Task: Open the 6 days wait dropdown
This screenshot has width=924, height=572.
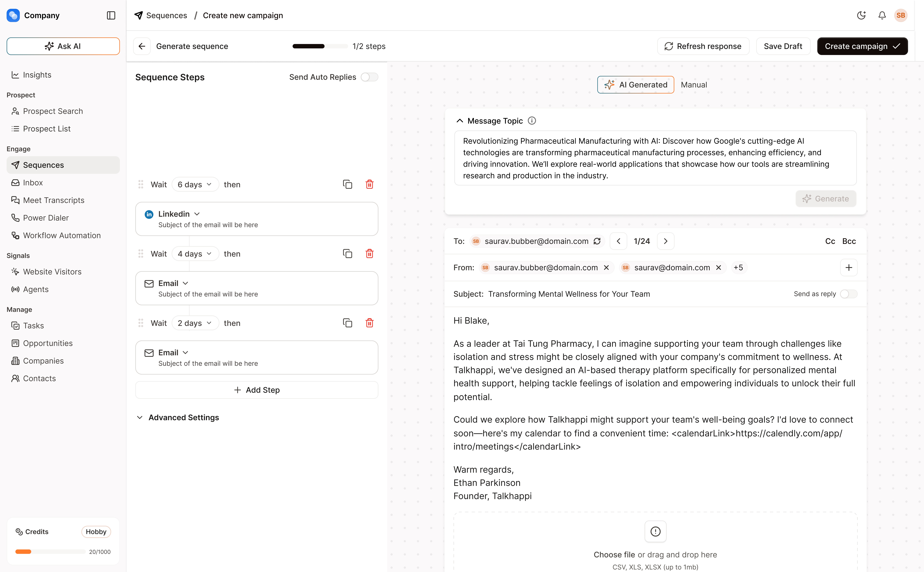Action: [195, 184]
